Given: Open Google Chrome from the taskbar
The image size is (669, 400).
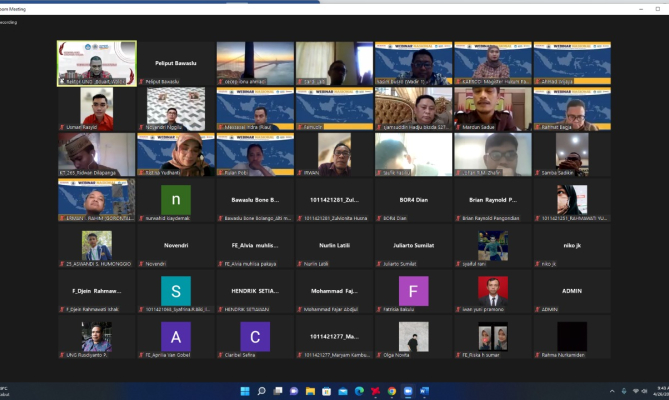Looking at the screenshot, I should pos(392,391).
